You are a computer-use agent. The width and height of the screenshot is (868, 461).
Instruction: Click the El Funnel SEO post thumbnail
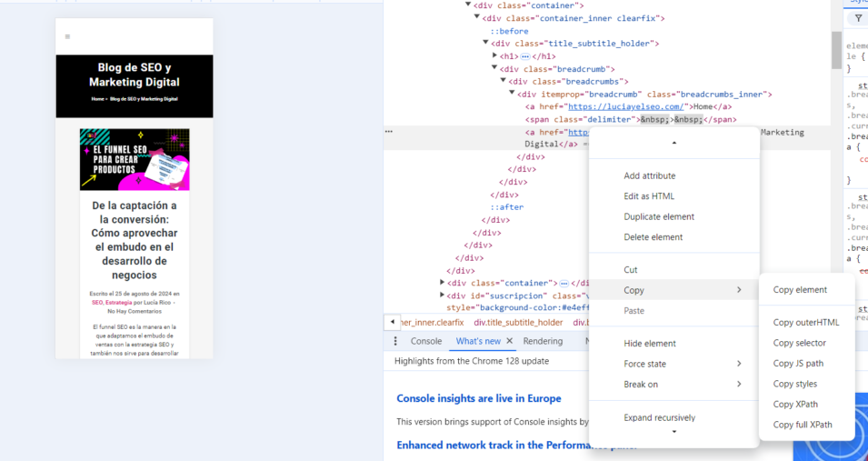[x=135, y=160]
